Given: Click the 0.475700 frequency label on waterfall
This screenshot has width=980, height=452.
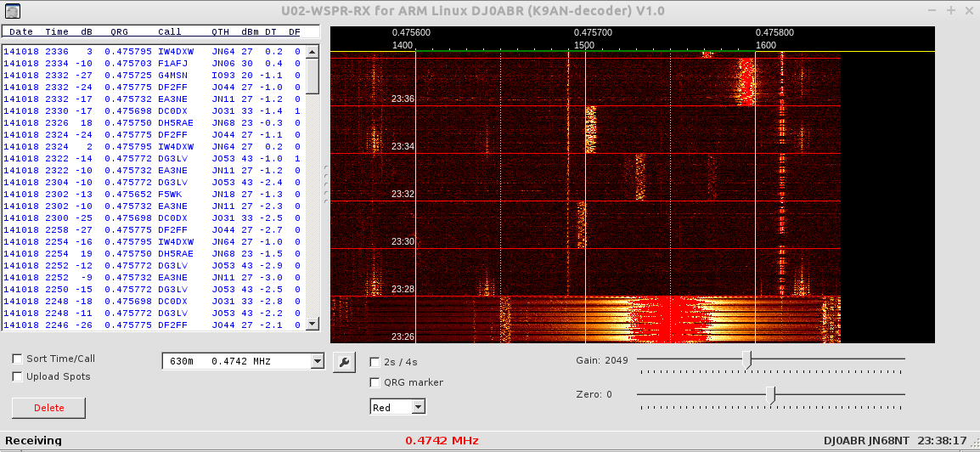Looking at the screenshot, I should pos(594,32).
